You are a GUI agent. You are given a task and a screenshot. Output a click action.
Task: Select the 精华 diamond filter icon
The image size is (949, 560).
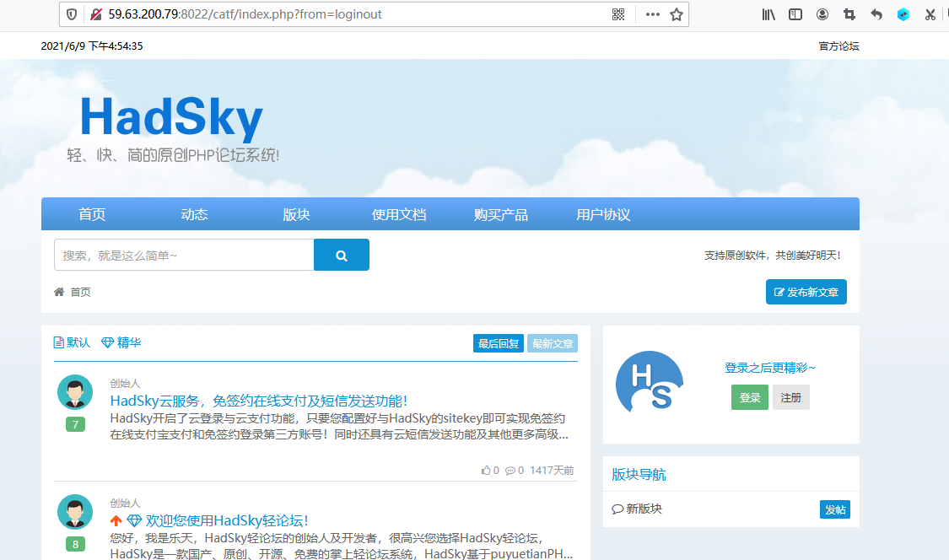click(x=108, y=342)
